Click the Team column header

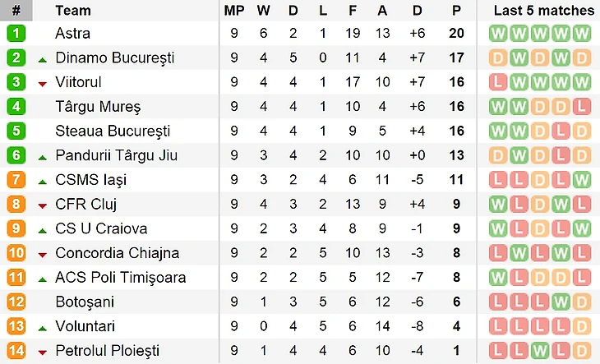(x=73, y=11)
